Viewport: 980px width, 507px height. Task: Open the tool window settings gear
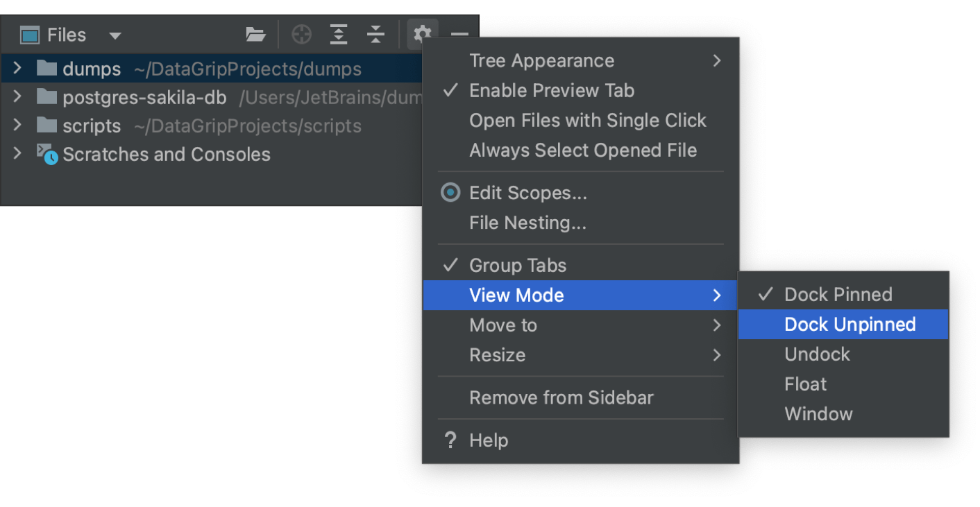pos(422,34)
